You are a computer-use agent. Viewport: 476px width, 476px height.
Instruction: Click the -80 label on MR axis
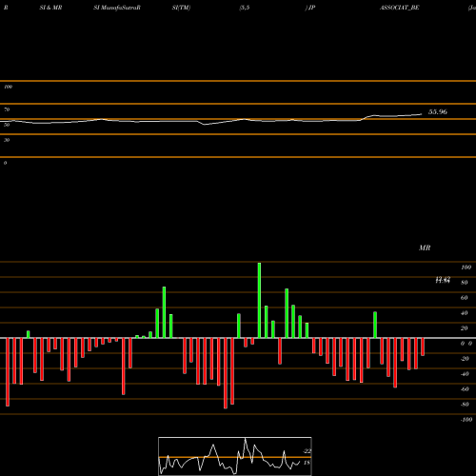465,405
